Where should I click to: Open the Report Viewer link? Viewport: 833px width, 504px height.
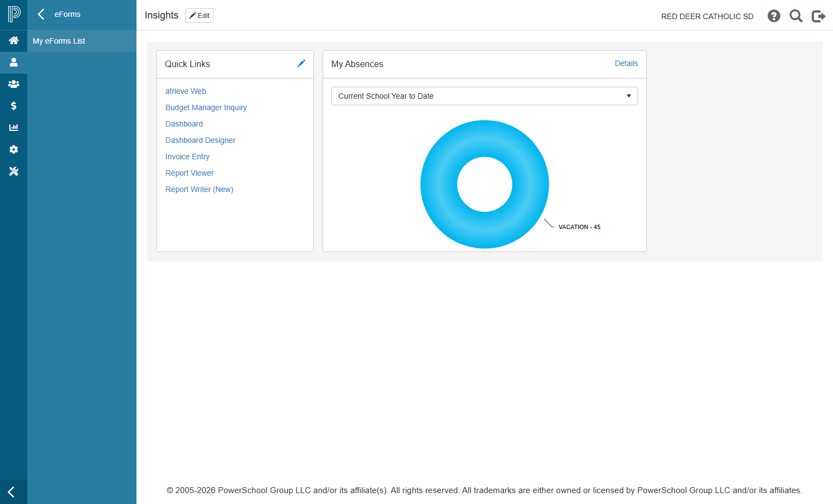click(189, 173)
